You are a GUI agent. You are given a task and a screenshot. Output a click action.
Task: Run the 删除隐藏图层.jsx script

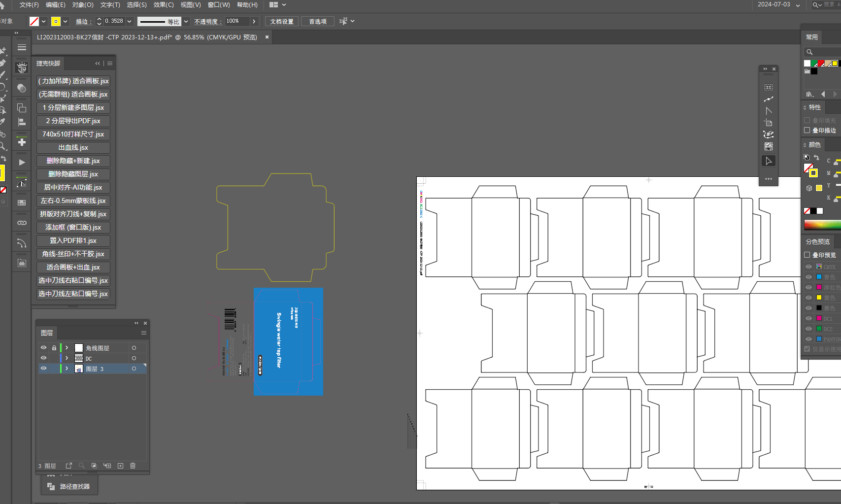[x=73, y=174]
